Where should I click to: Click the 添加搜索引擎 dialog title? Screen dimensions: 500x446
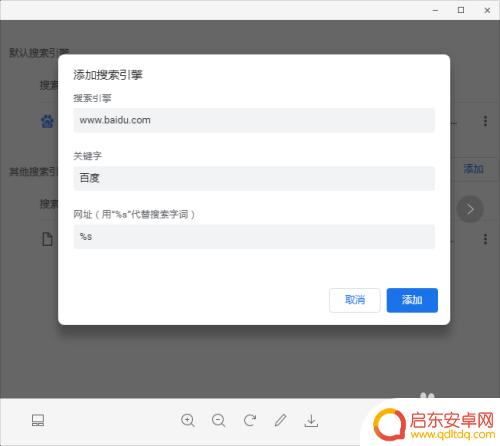click(108, 75)
